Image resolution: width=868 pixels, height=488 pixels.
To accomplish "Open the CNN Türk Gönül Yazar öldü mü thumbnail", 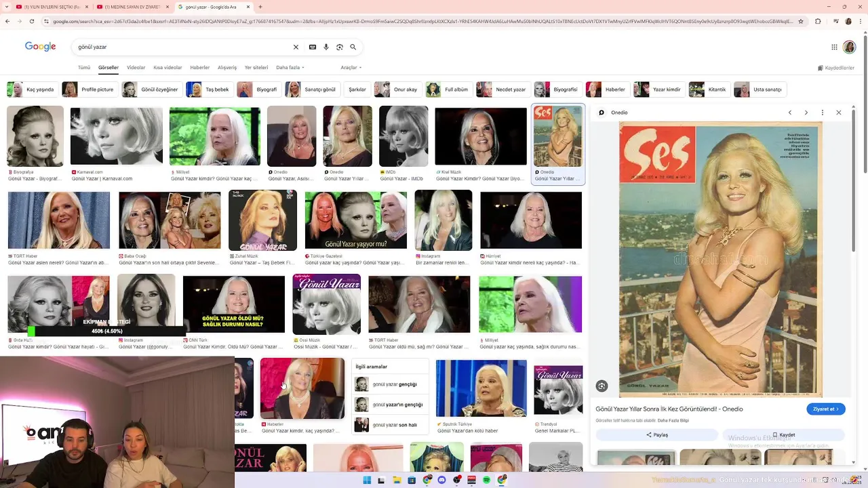I will (234, 304).
